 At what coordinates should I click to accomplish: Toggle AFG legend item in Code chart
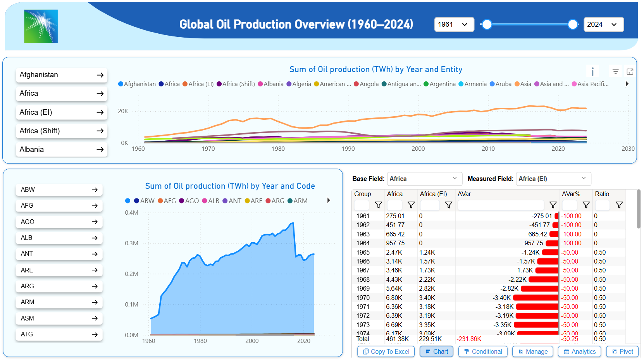point(167,201)
